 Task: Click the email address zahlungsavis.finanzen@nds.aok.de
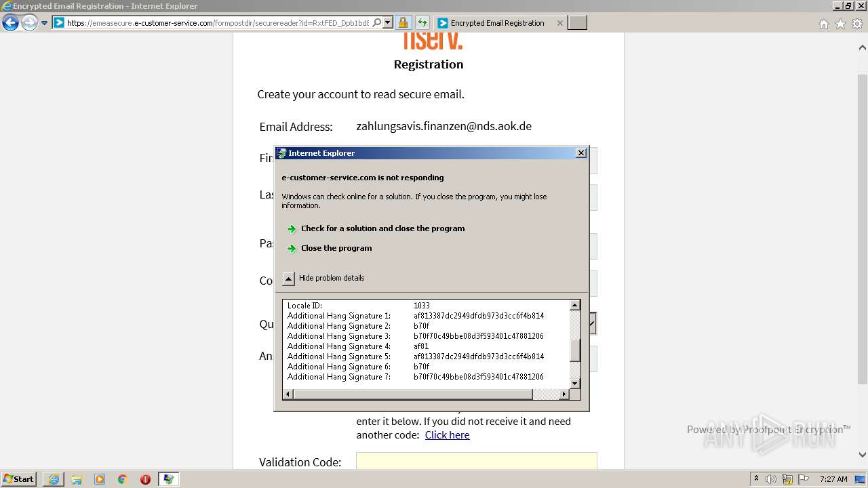point(443,126)
